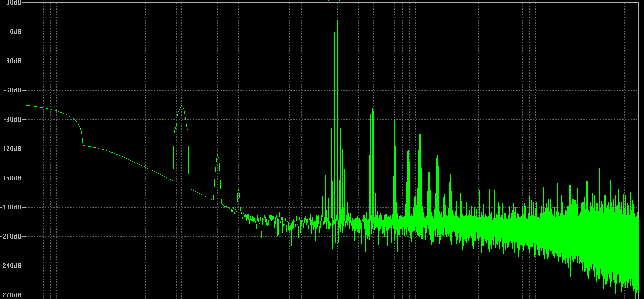The width and height of the screenshot is (644, 299).
Task: Click the -60dB vertical axis label
Action: tap(13, 90)
